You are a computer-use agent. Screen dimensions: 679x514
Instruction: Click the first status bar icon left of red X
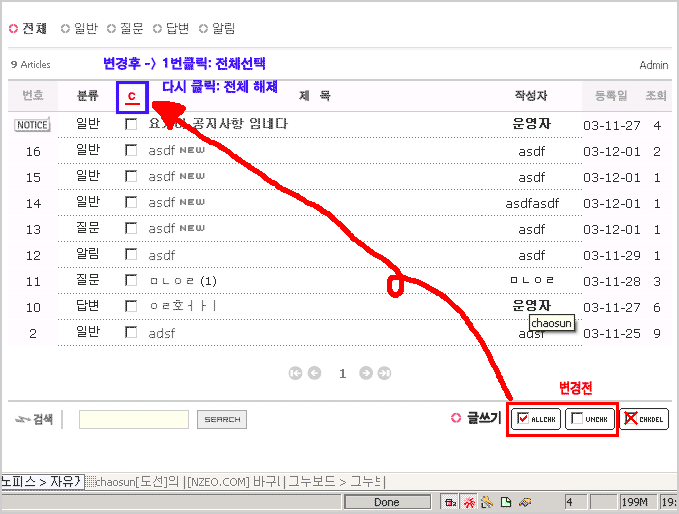[450, 502]
